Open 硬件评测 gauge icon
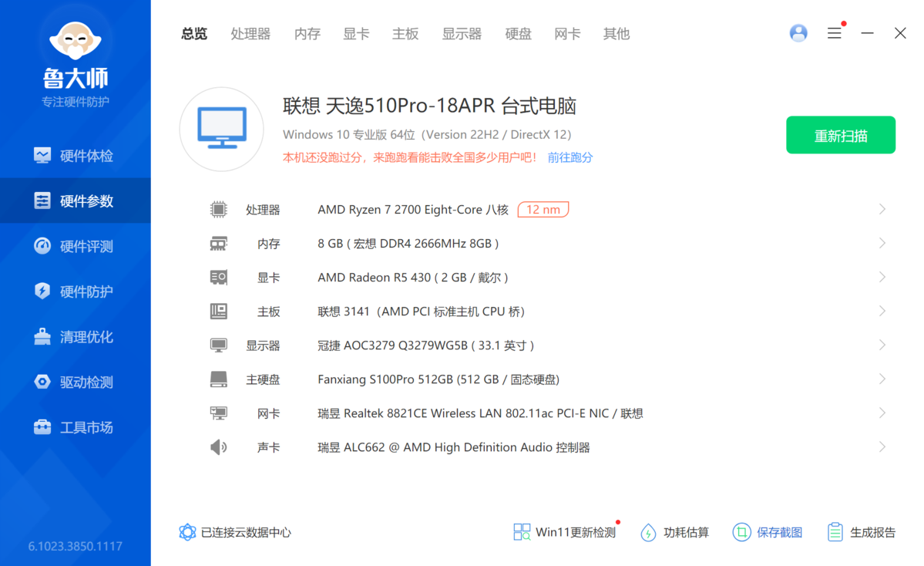 tap(42, 246)
